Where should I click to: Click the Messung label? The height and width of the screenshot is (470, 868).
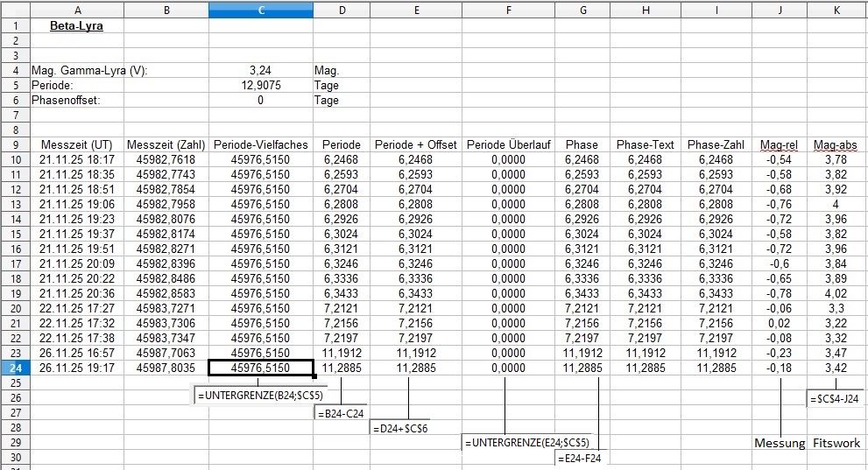[780, 443]
